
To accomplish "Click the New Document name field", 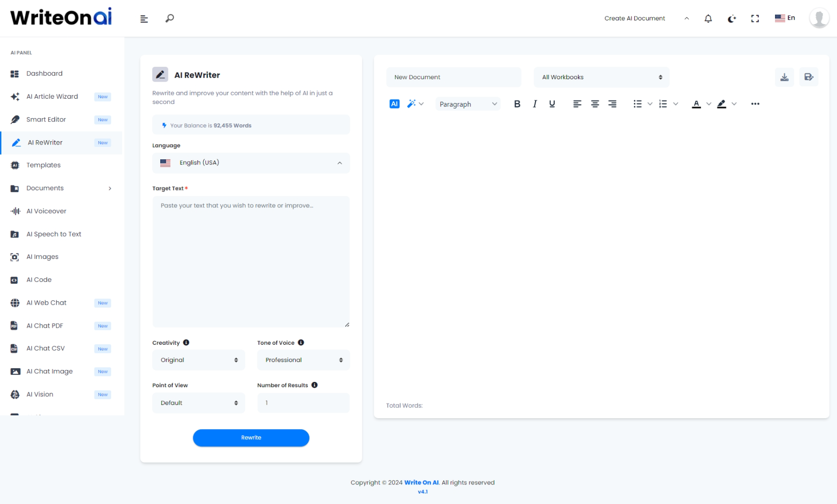I will (454, 77).
